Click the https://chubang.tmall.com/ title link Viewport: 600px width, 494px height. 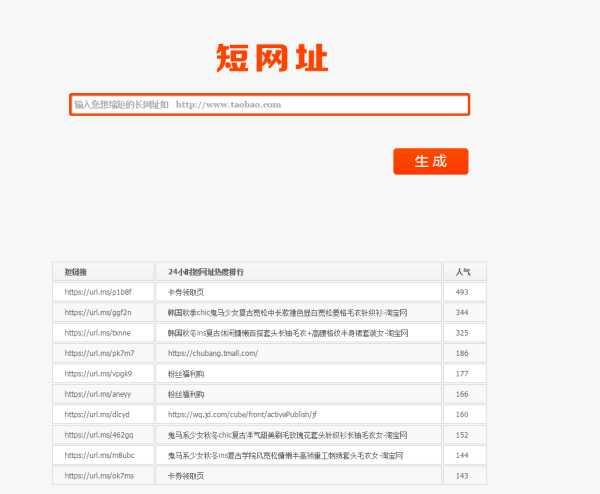[213, 353]
